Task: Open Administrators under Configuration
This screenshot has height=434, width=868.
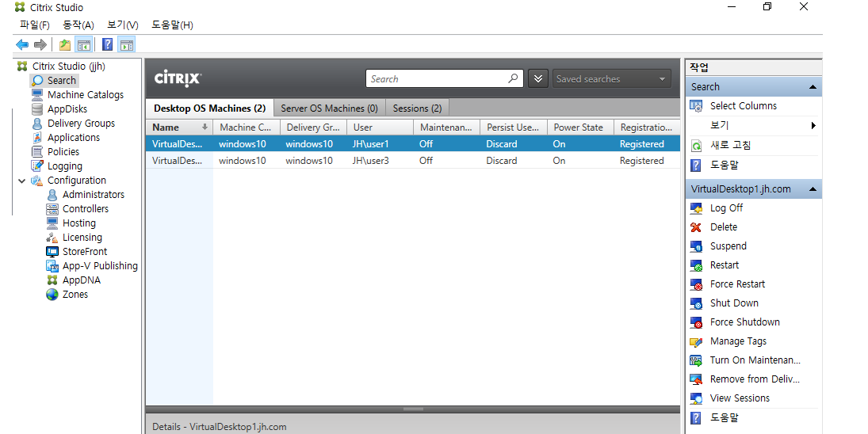Action: tap(93, 195)
